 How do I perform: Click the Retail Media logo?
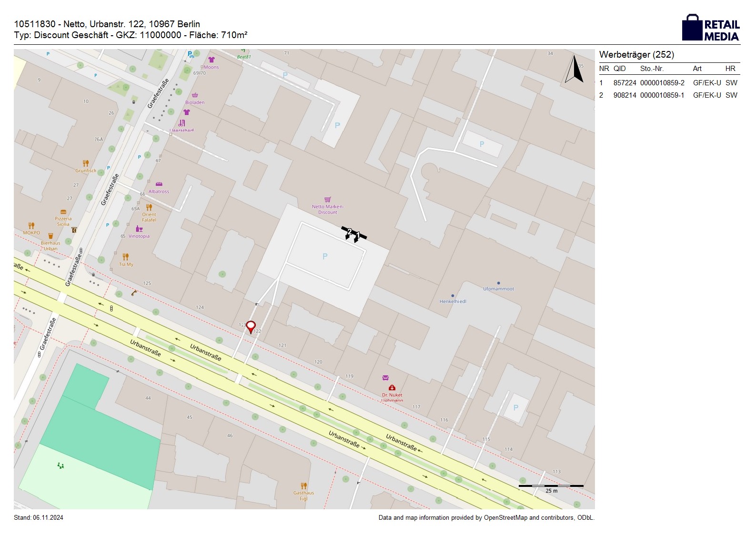711,28
